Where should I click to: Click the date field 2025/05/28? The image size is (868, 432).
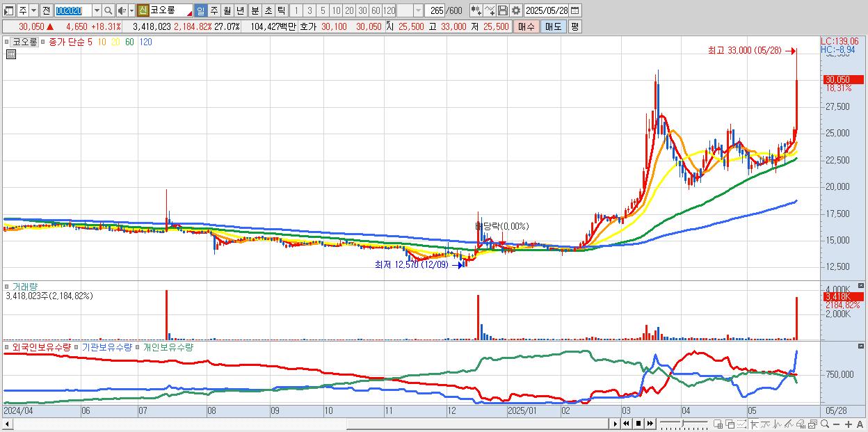pyautogui.click(x=546, y=10)
